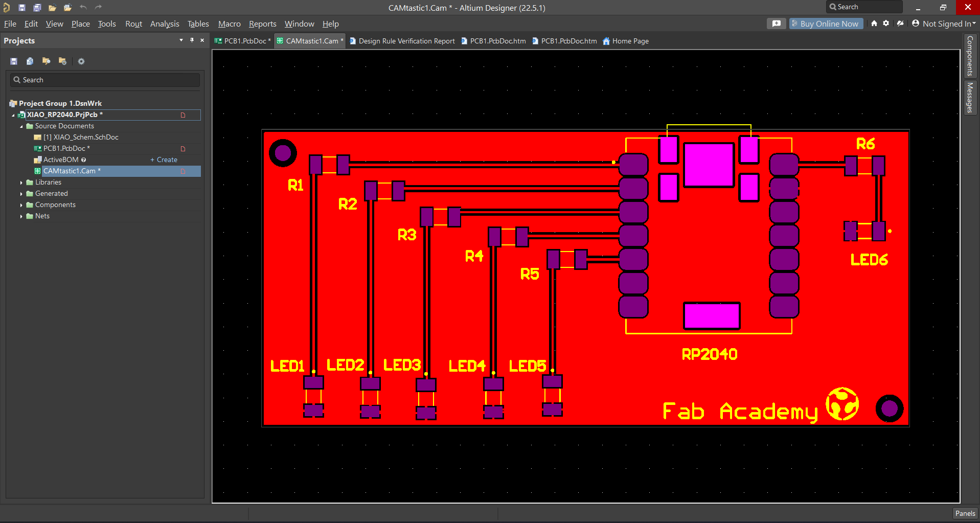The image size is (980, 523).
Task: Select ActiveBOM in the project tree
Action: tap(61, 160)
